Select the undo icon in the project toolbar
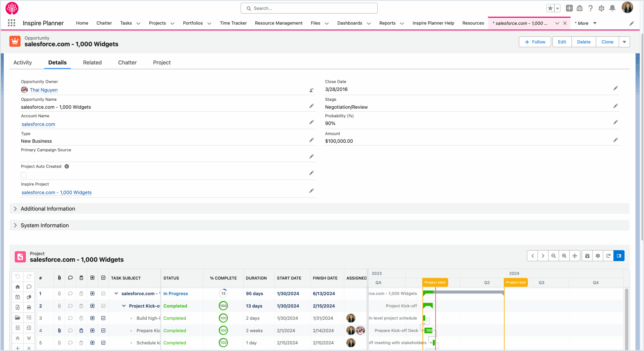The image size is (644, 351). click(17, 276)
